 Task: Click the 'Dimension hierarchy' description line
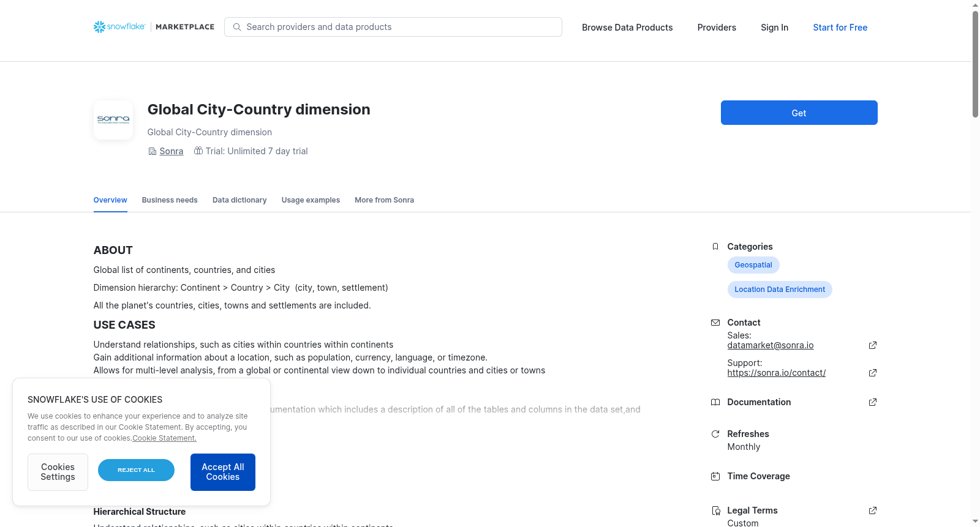(x=241, y=288)
